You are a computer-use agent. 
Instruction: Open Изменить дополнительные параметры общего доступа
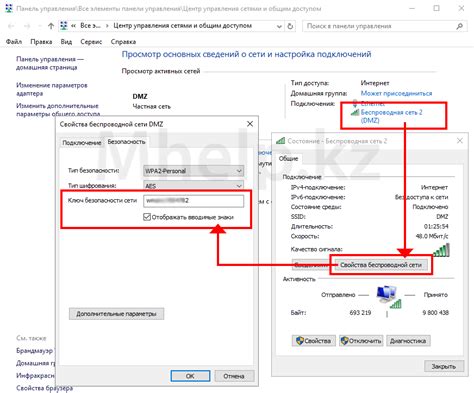pyautogui.click(x=58, y=110)
